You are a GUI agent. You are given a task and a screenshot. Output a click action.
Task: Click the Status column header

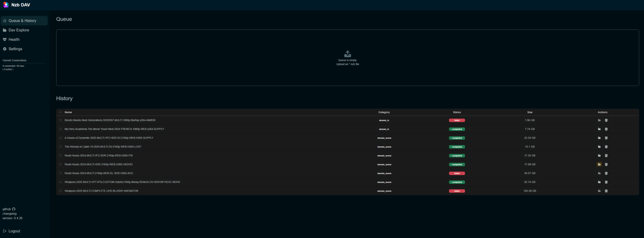457,112
